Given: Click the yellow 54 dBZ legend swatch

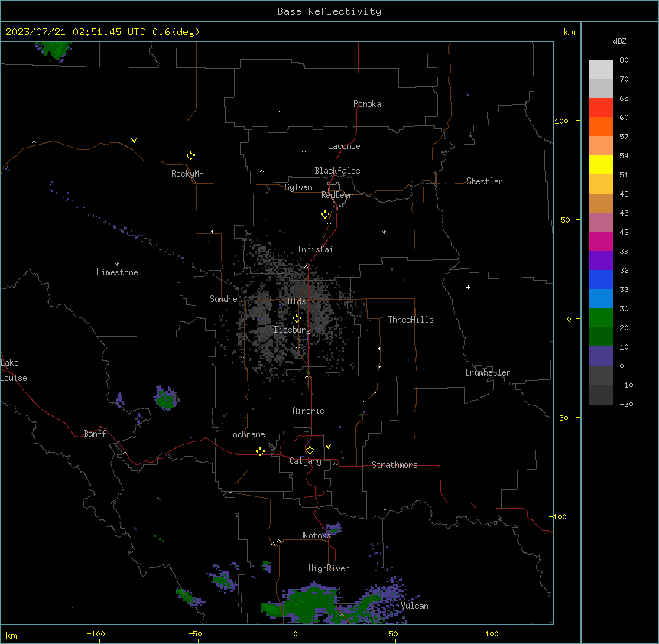Looking at the screenshot, I should tap(601, 164).
